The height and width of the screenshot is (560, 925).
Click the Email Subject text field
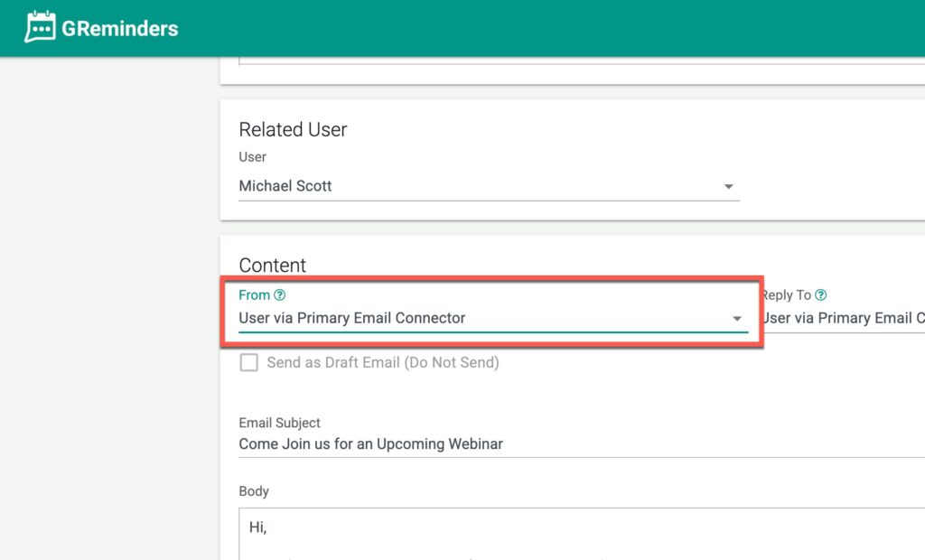(x=578, y=444)
